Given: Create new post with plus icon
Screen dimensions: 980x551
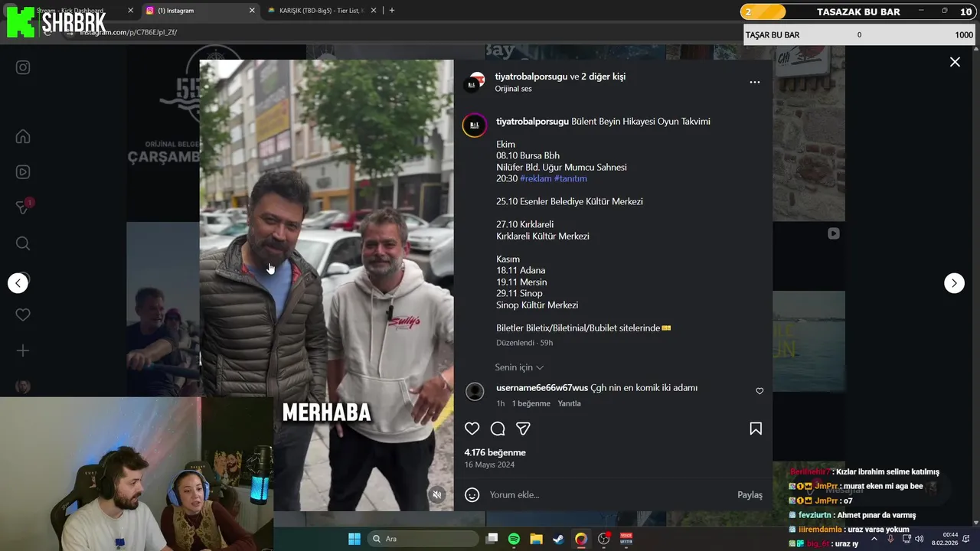Looking at the screenshot, I should (23, 350).
